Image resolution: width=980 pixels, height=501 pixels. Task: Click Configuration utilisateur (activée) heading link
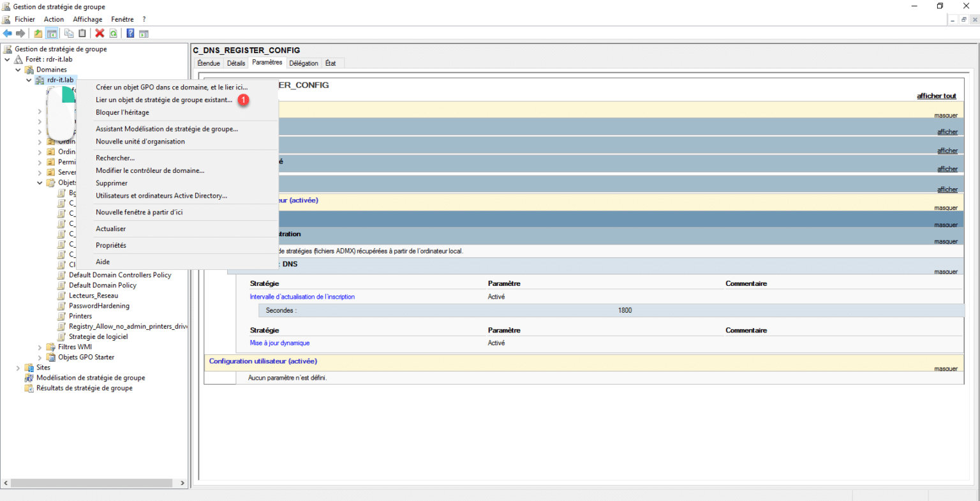(263, 361)
